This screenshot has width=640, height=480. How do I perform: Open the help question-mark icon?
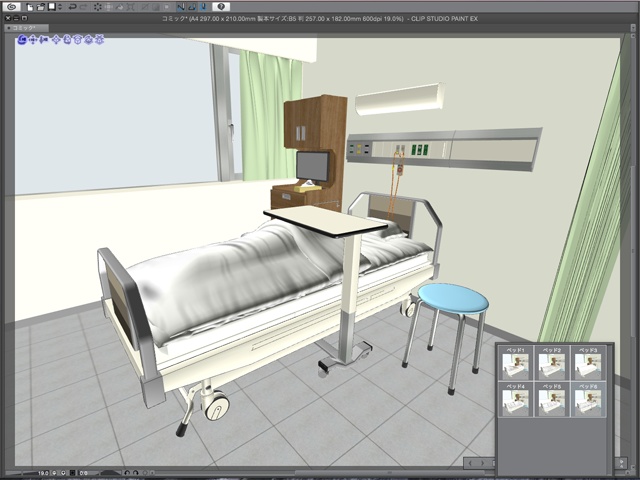(x=221, y=7)
